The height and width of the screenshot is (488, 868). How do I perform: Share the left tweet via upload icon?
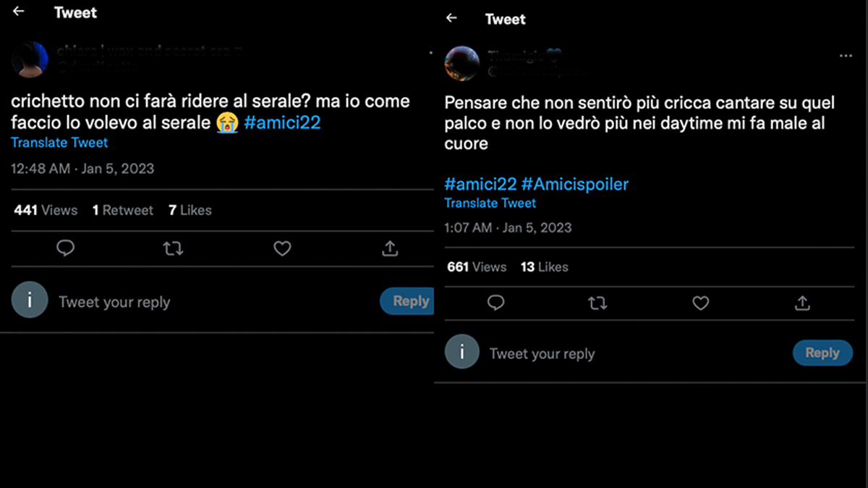[x=390, y=248]
